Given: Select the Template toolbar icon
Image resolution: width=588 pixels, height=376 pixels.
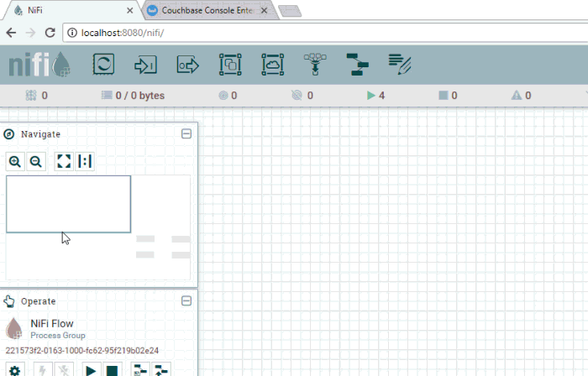Looking at the screenshot, I should click(358, 65).
